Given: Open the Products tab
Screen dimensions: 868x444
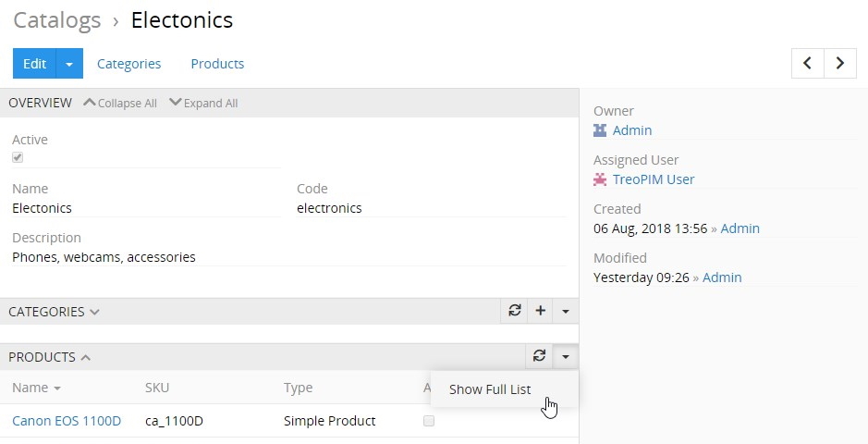Looking at the screenshot, I should click(x=217, y=64).
